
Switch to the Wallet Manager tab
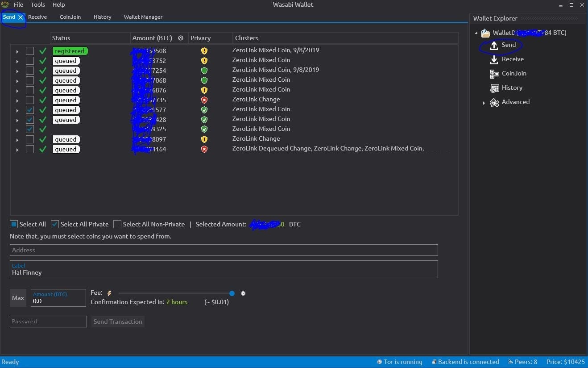(143, 17)
